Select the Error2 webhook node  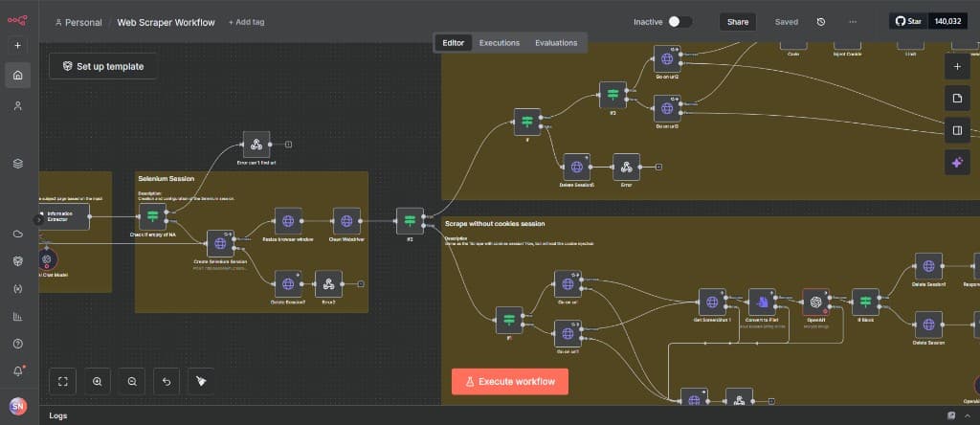pyautogui.click(x=329, y=283)
